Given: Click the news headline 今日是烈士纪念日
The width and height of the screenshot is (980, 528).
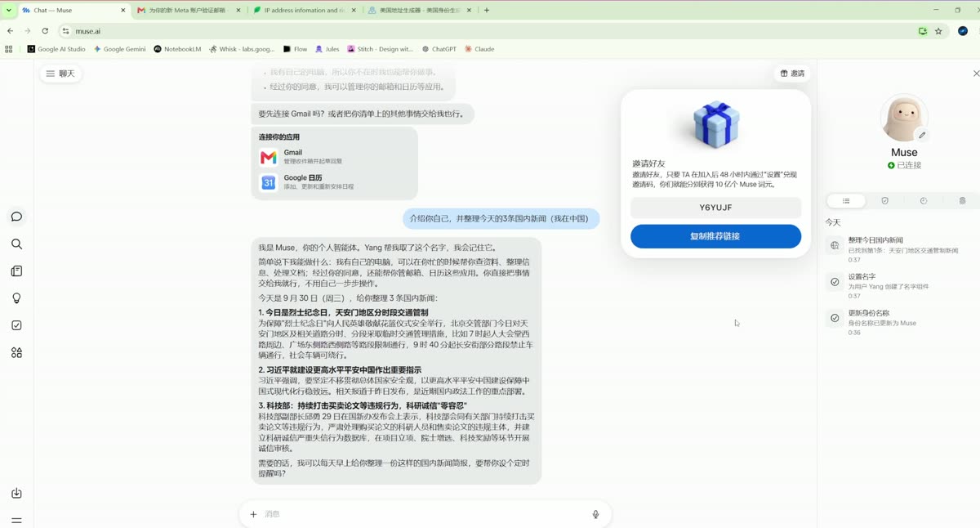Looking at the screenshot, I should [x=343, y=312].
